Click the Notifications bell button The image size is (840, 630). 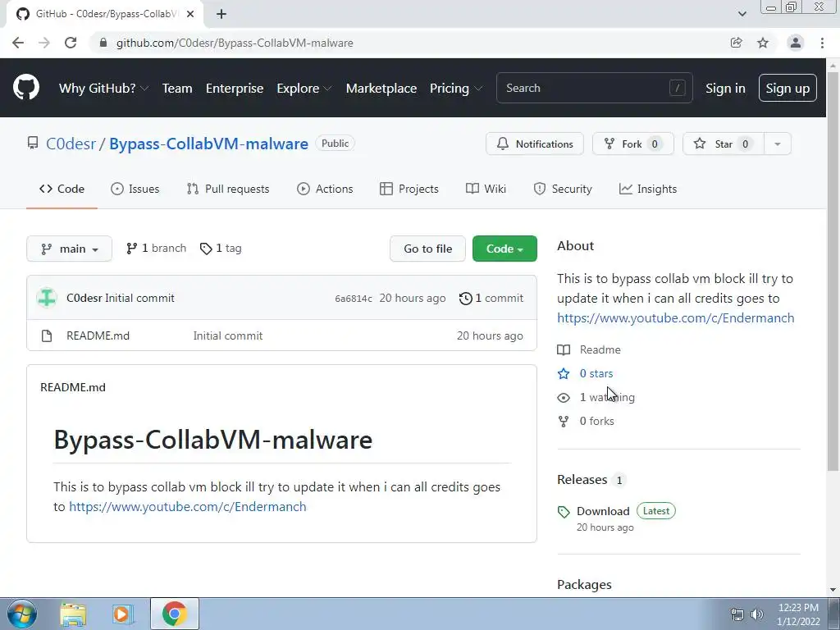tap(535, 144)
